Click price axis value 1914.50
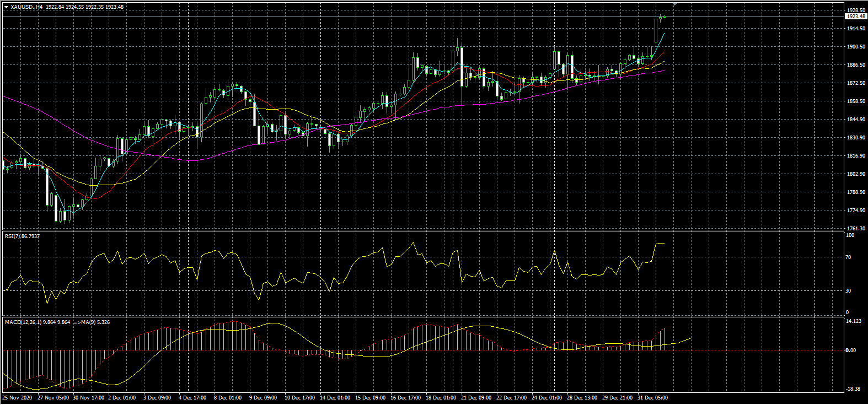The image size is (868, 405). [856, 29]
